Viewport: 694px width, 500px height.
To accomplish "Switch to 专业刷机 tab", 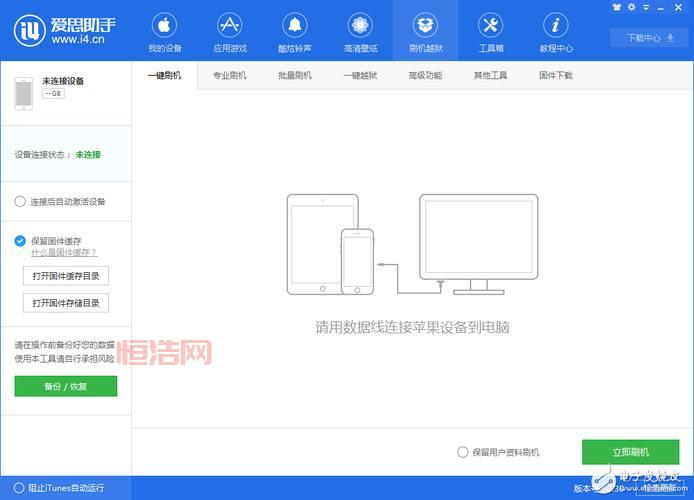I will click(229, 76).
